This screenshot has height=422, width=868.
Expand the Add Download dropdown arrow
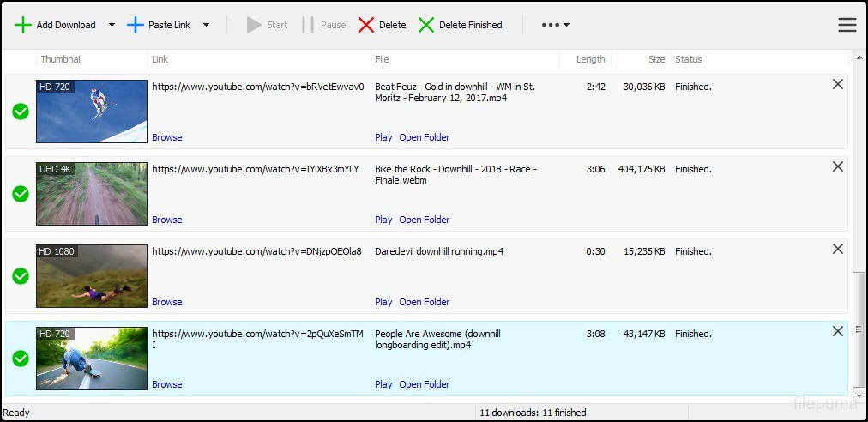(112, 25)
